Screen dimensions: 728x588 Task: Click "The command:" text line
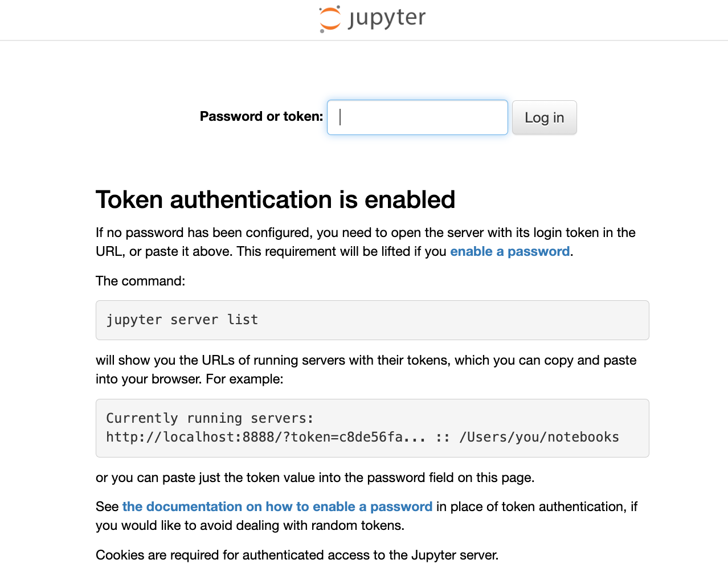pos(140,281)
